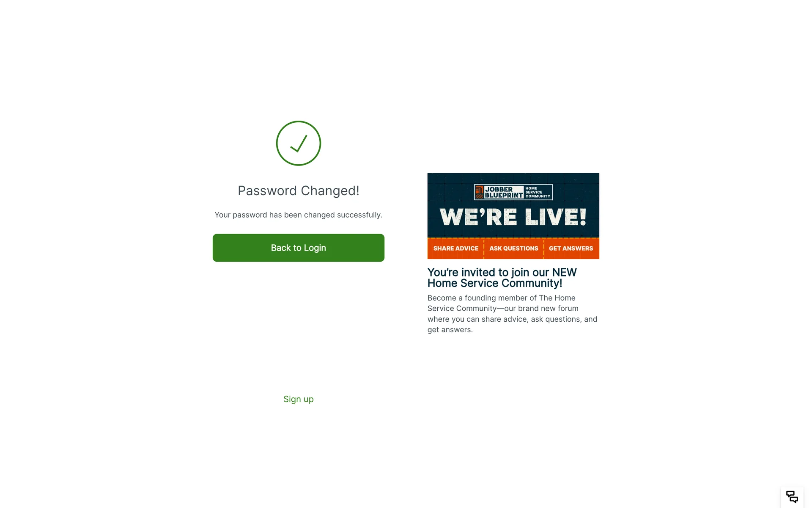
Task: Click the Become a founding member description
Action: click(x=512, y=314)
